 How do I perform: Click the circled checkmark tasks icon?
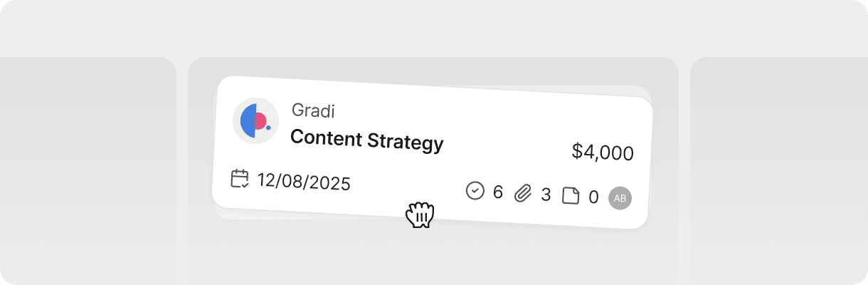475,191
